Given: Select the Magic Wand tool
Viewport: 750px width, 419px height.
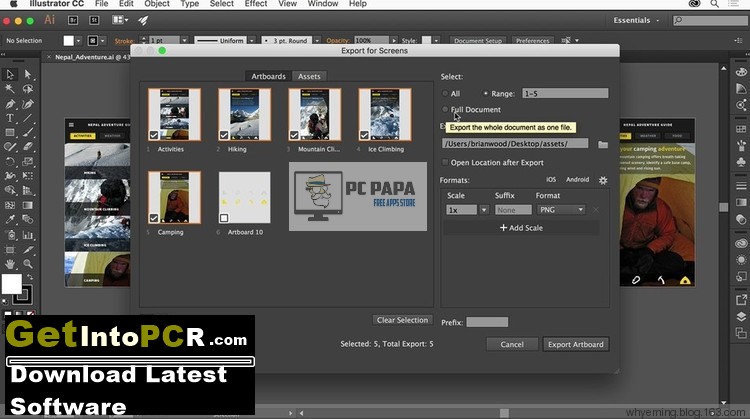Looking at the screenshot, I should (x=10, y=89).
